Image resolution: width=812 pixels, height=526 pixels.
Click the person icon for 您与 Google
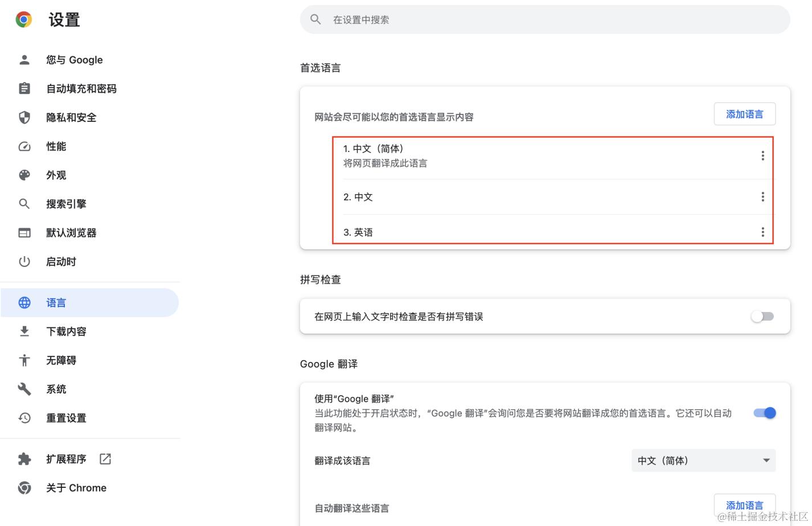click(x=24, y=60)
